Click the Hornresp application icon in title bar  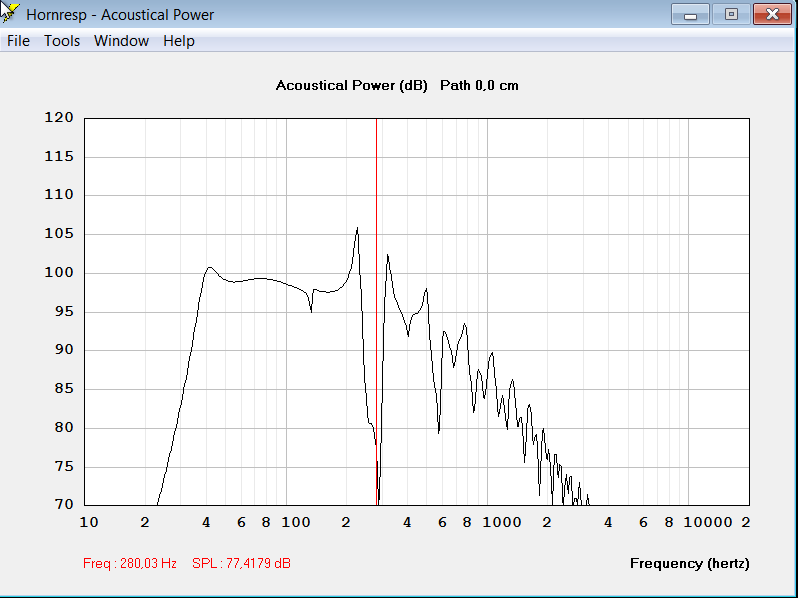coord(10,13)
